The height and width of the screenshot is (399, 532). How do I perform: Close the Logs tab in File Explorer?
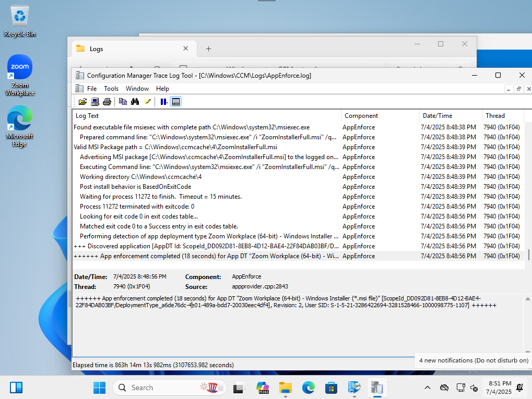[185, 49]
